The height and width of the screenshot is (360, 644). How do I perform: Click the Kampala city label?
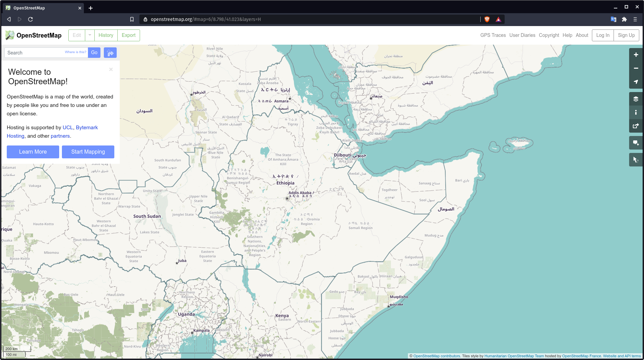tap(202, 331)
